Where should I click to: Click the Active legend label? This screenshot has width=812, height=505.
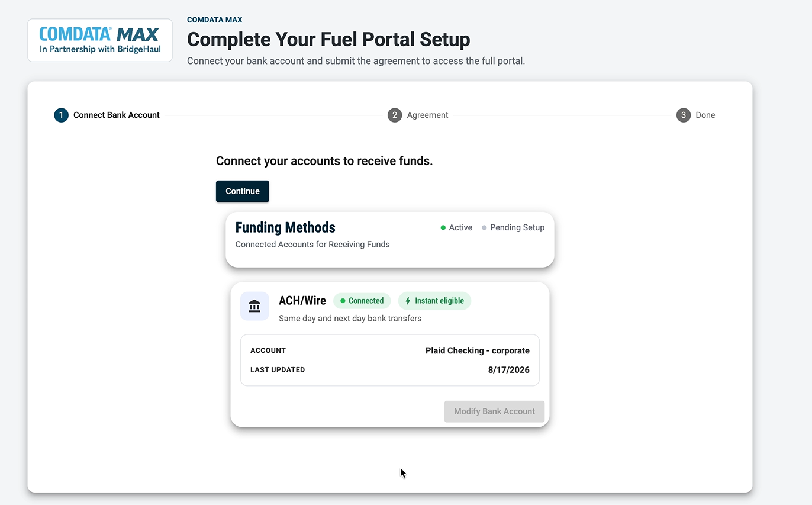pyautogui.click(x=460, y=227)
